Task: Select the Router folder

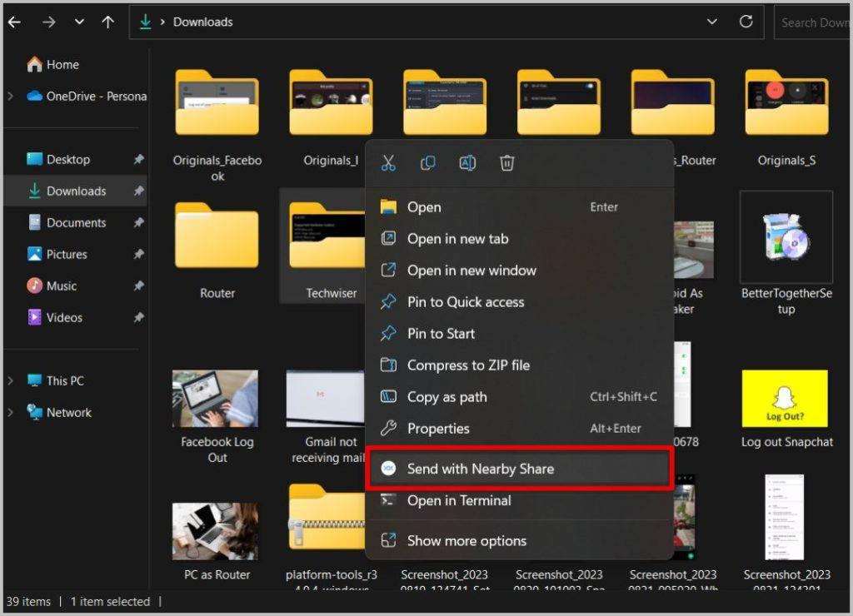Action: [217, 250]
